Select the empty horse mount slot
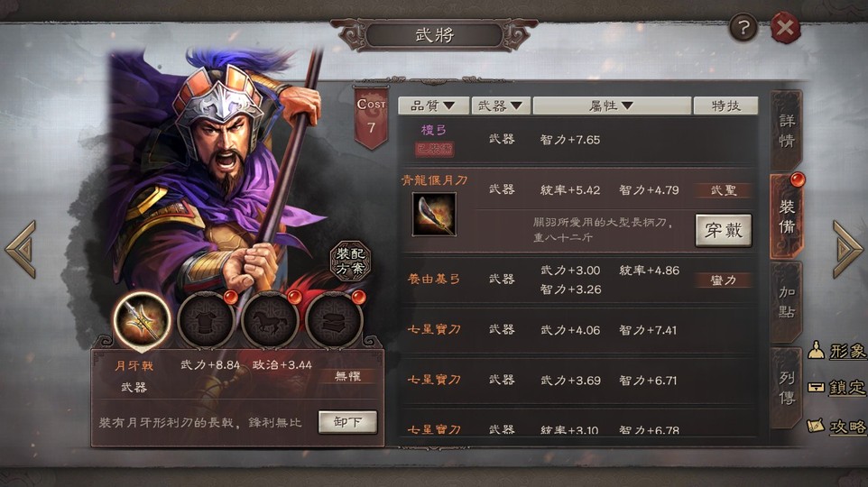 (x=270, y=320)
